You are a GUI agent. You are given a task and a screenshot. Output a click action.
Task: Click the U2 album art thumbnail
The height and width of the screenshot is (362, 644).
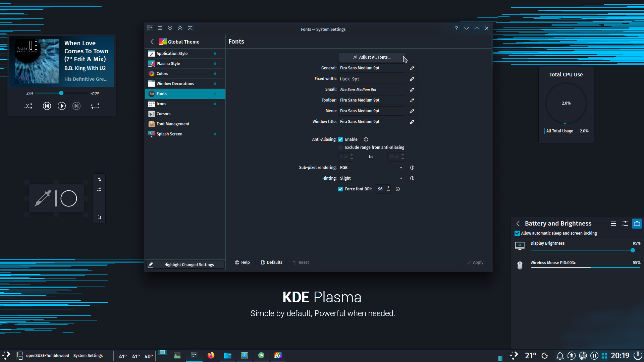37,61
